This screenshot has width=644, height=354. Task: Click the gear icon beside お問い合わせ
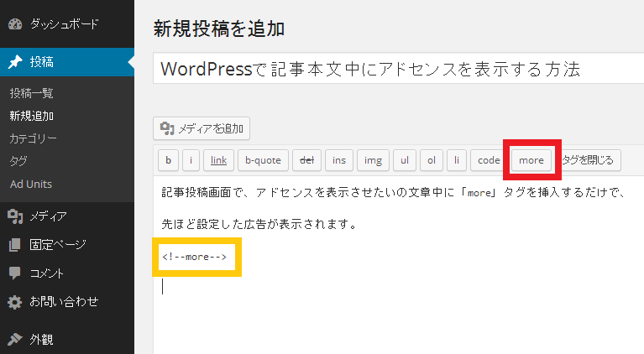pyautogui.click(x=15, y=302)
